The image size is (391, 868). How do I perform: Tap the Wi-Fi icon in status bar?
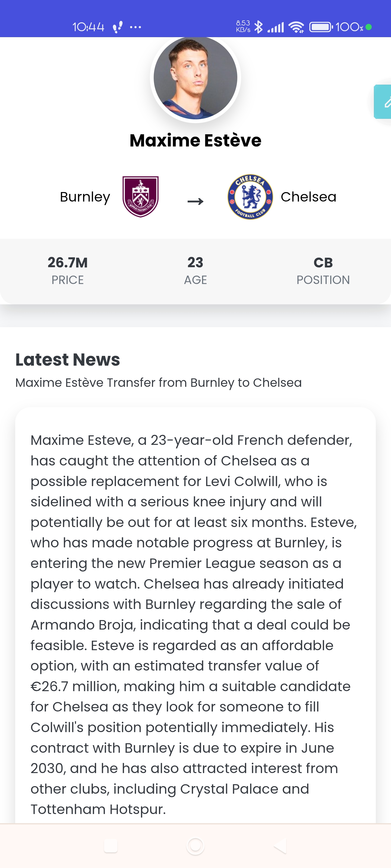pos(297,27)
